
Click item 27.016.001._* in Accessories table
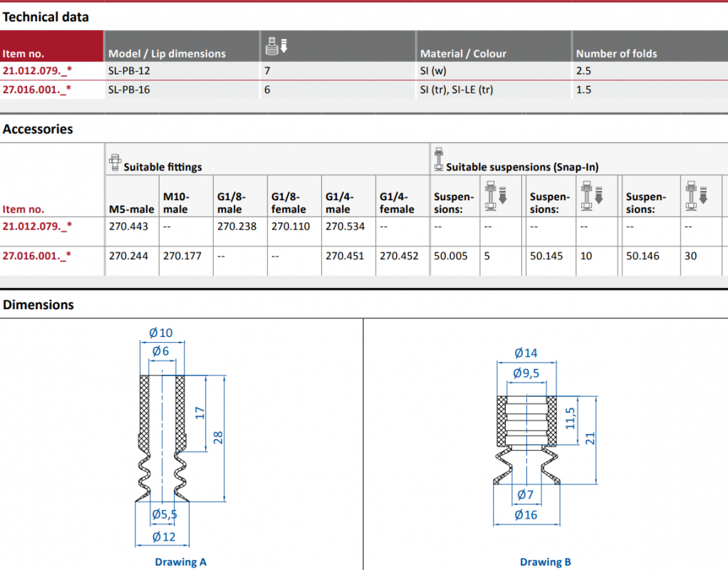point(36,256)
